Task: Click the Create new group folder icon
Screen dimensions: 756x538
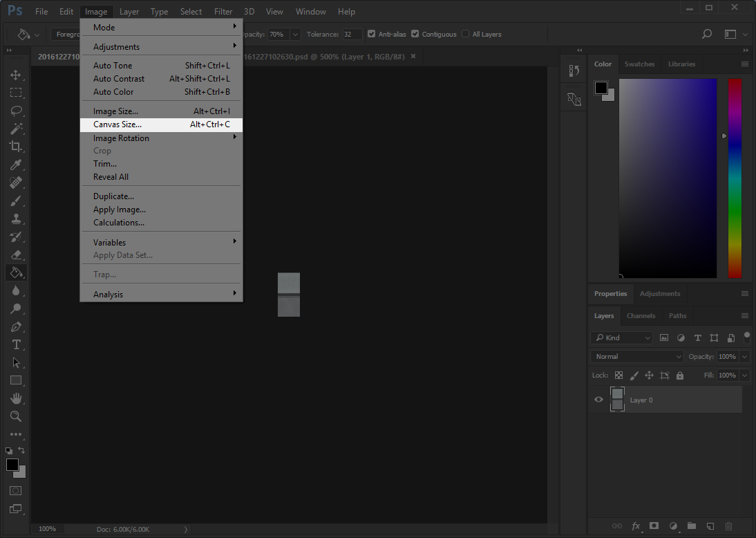Action: pyautogui.click(x=692, y=526)
